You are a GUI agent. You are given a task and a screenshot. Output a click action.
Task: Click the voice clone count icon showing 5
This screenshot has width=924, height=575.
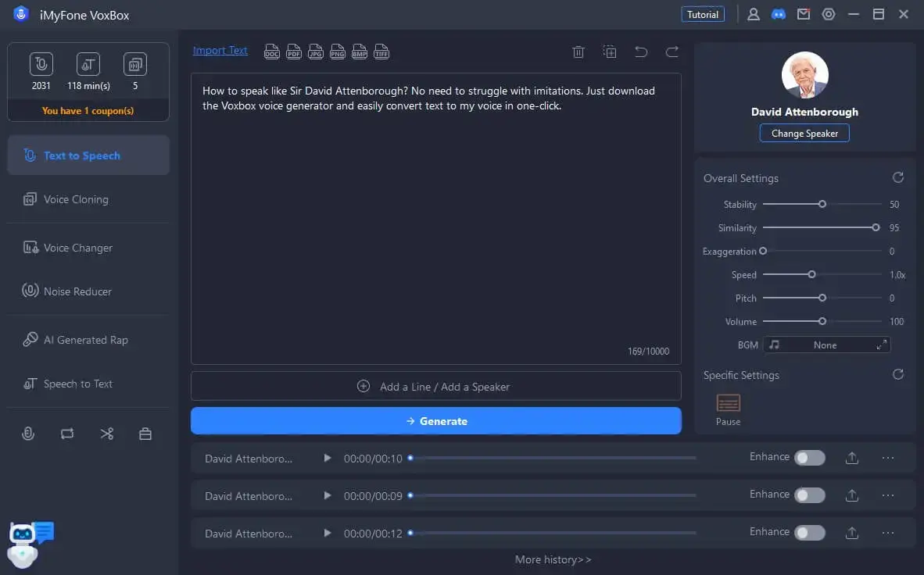pyautogui.click(x=135, y=64)
